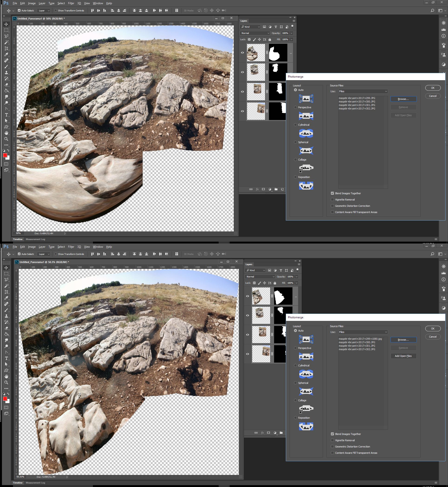Select Polygonal Lasso tool in upper Photoshop window
The width and height of the screenshot is (448, 487).
point(6,36)
